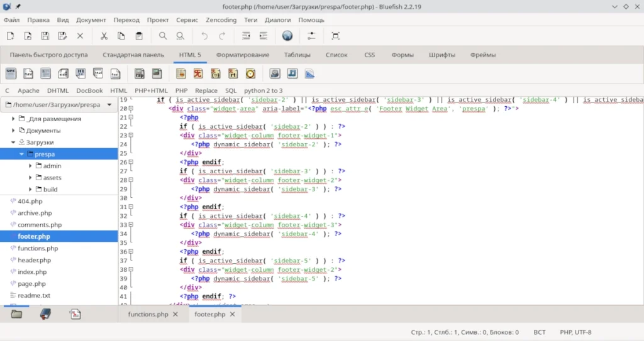Toggle fullscreen via toolbar icon
This screenshot has width=644, height=341.
(336, 36)
